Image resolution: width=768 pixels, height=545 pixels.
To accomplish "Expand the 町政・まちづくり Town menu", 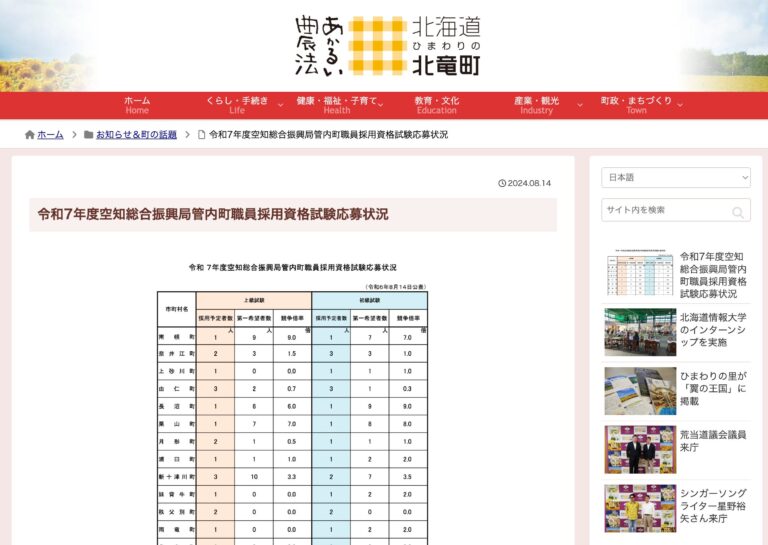I will point(637,105).
